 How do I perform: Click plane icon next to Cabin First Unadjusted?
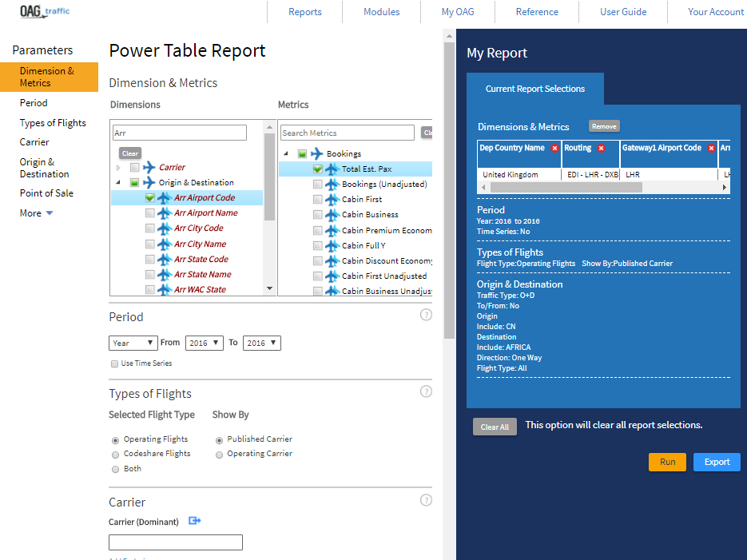(332, 276)
